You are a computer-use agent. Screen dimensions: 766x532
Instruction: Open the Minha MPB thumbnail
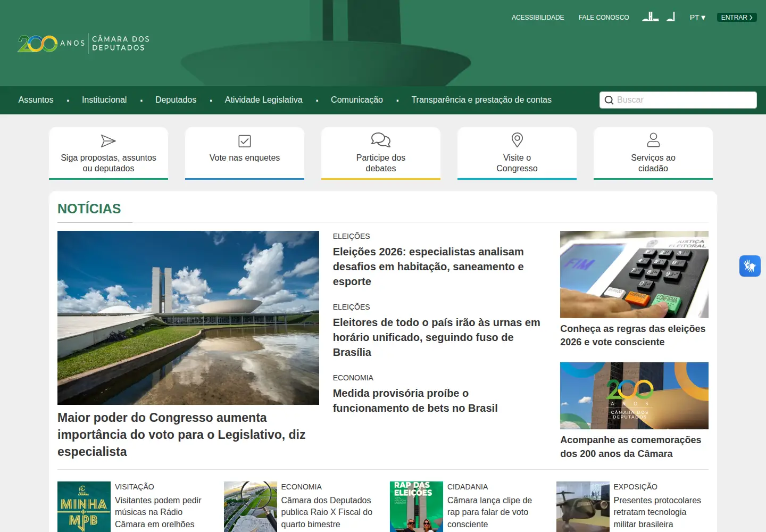(84, 506)
